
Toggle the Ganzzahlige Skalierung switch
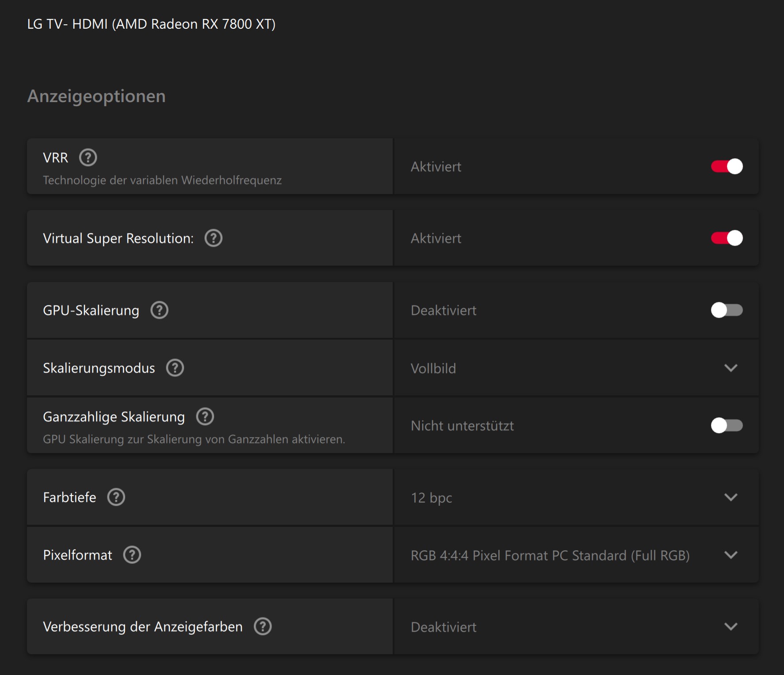coord(727,426)
